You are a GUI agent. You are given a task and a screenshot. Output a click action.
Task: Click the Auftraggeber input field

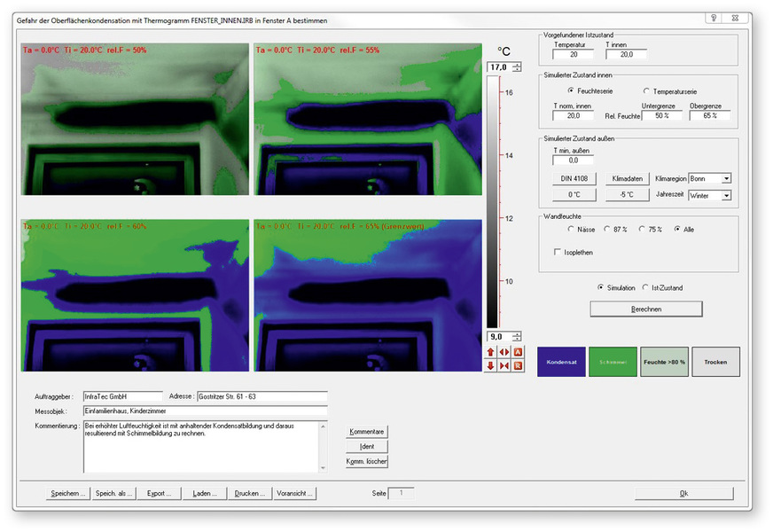tap(122, 396)
